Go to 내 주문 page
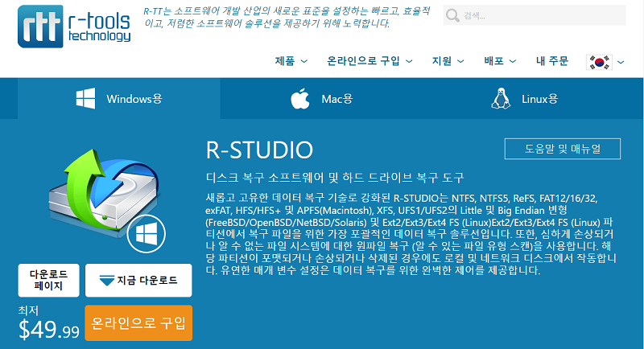The height and width of the screenshot is (349, 644). click(552, 61)
